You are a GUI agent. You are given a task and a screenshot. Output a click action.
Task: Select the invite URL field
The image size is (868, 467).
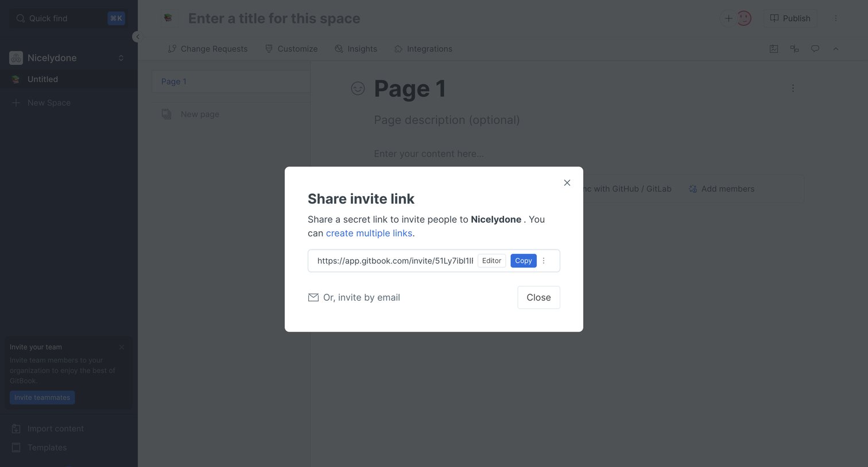pyautogui.click(x=395, y=260)
